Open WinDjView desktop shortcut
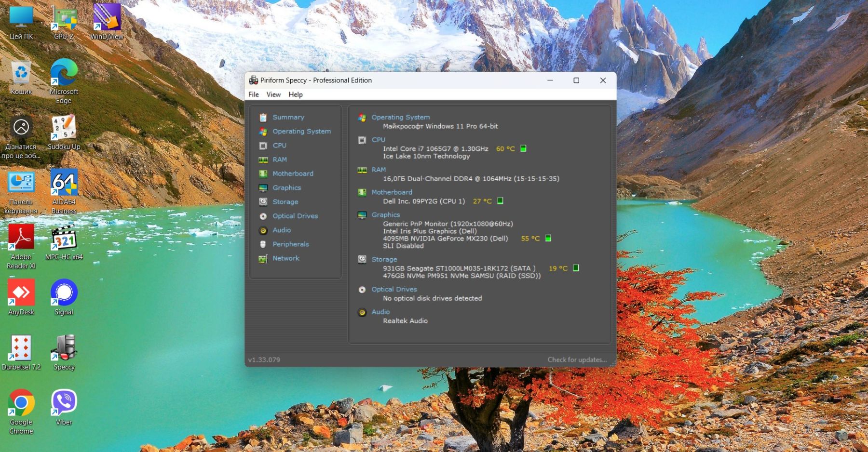 pyautogui.click(x=107, y=22)
